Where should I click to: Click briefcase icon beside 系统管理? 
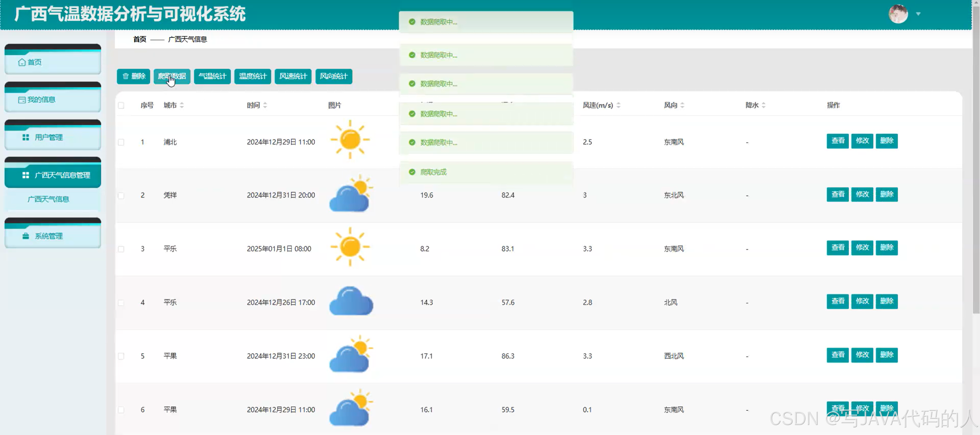pyautogui.click(x=25, y=236)
